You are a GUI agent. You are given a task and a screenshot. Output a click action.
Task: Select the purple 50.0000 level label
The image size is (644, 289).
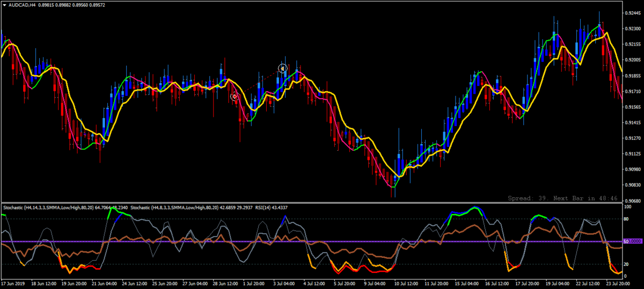coord(633,242)
